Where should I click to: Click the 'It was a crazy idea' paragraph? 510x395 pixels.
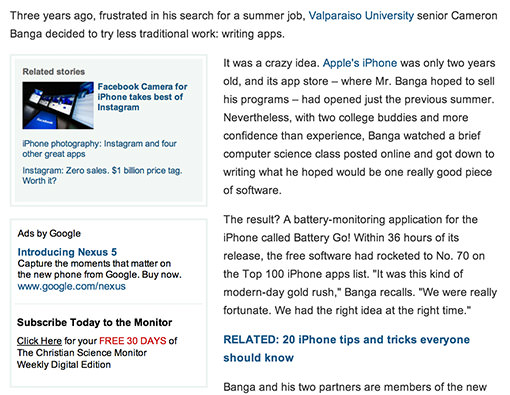coord(359,127)
